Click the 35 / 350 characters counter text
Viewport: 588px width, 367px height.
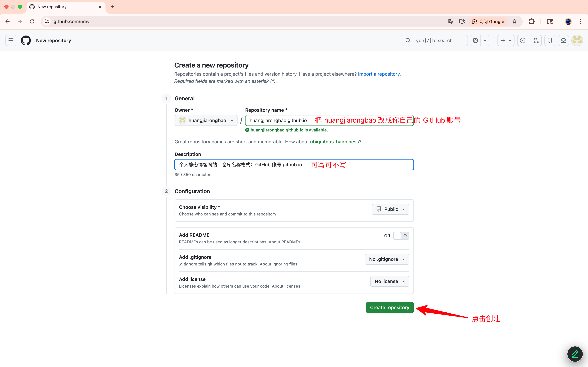pyautogui.click(x=193, y=174)
